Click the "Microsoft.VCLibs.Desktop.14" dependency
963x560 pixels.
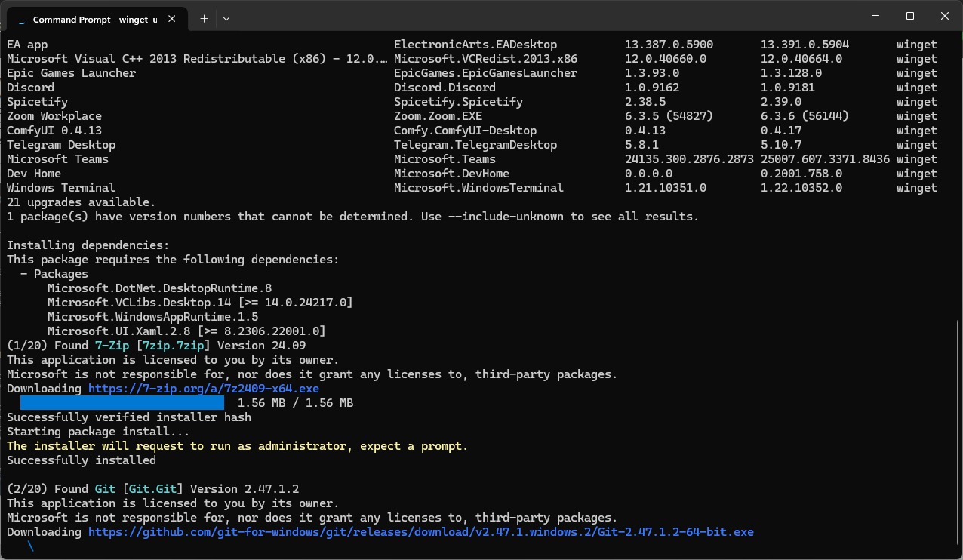(139, 303)
